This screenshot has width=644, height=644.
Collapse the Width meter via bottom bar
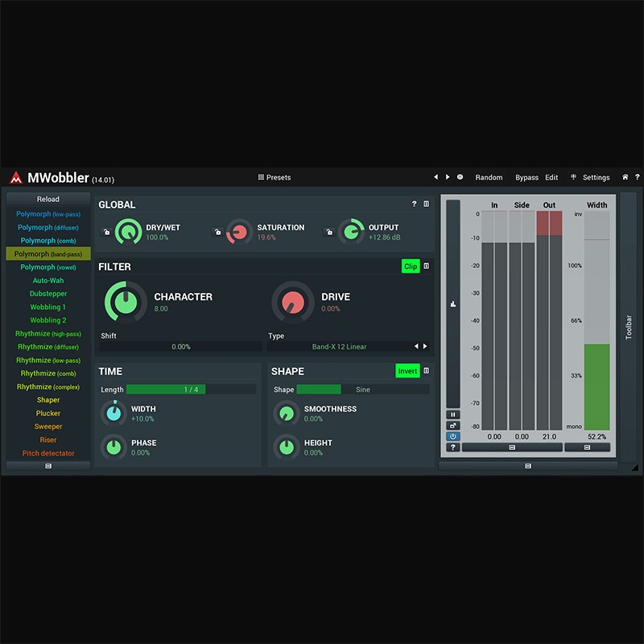(587, 448)
